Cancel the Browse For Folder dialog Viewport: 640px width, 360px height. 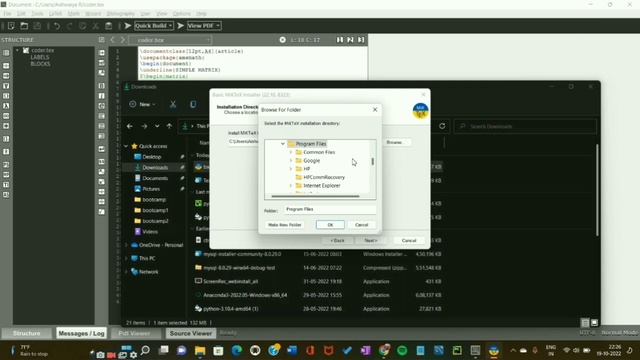361,225
